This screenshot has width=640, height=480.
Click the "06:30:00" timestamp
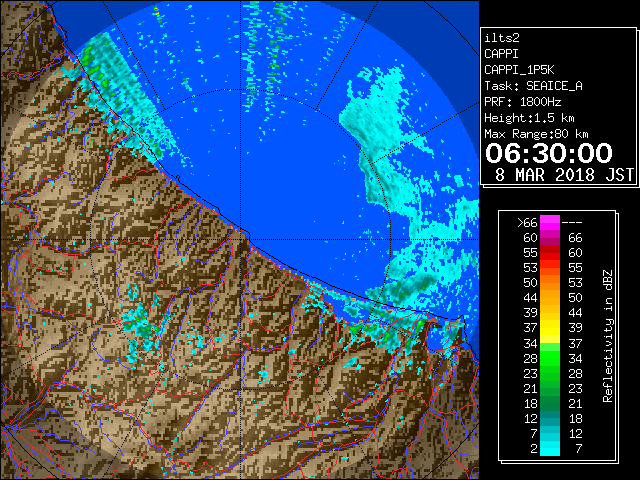coord(549,153)
